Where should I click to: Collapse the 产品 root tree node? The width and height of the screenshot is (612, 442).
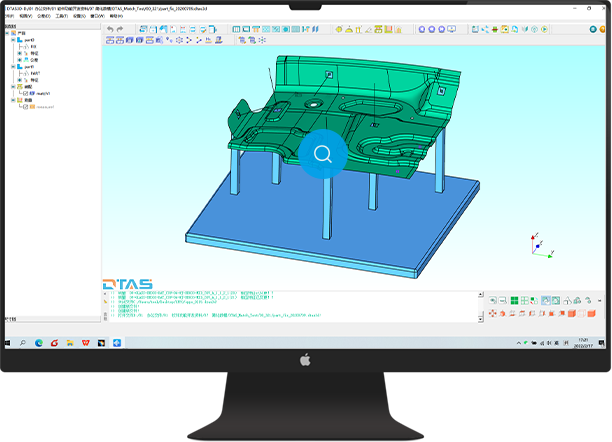click(x=7, y=34)
